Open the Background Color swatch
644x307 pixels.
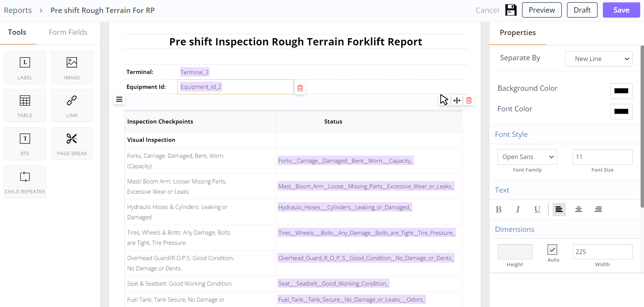coord(621,91)
